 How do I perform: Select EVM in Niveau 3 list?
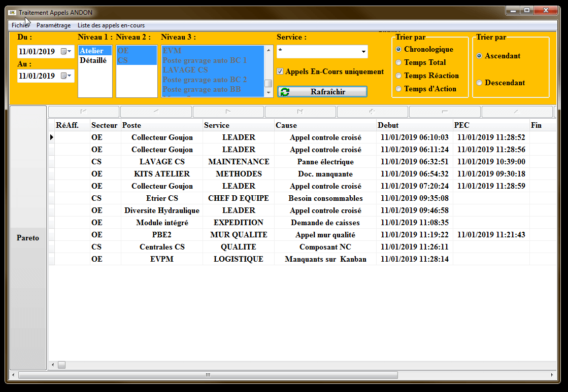coord(213,51)
